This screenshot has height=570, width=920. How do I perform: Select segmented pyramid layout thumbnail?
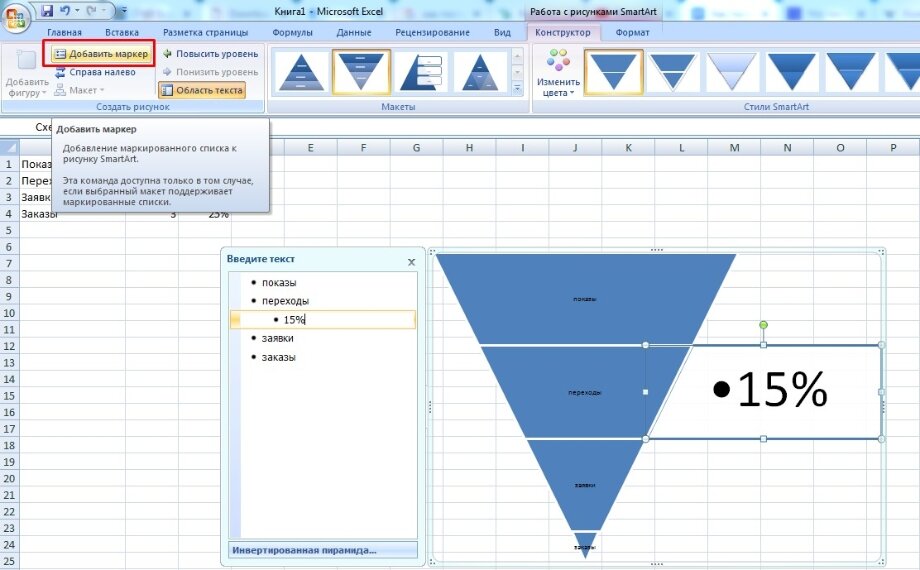(x=481, y=73)
